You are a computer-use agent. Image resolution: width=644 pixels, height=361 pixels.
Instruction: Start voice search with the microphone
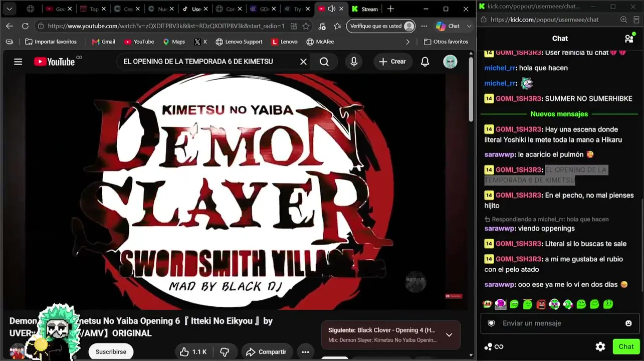coord(354,62)
